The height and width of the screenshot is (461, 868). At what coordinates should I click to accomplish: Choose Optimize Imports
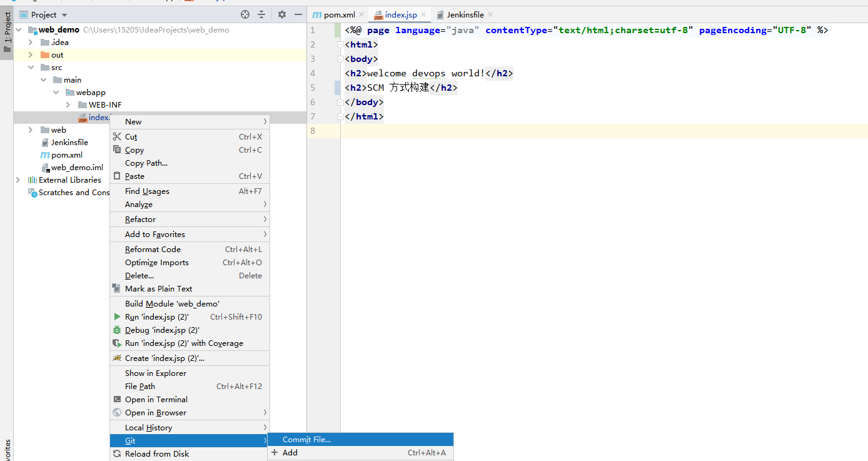tap(189, 262)
